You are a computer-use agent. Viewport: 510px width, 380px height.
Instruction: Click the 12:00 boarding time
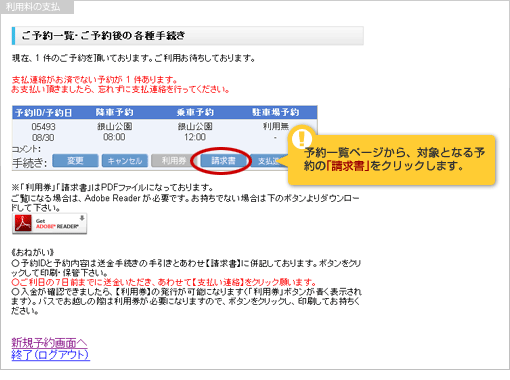click(x=195, y=137)
